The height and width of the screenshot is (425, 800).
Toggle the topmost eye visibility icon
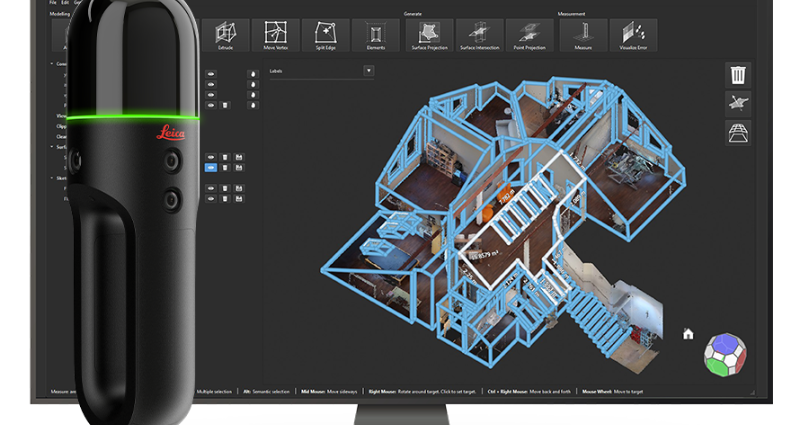pos(211,74)
